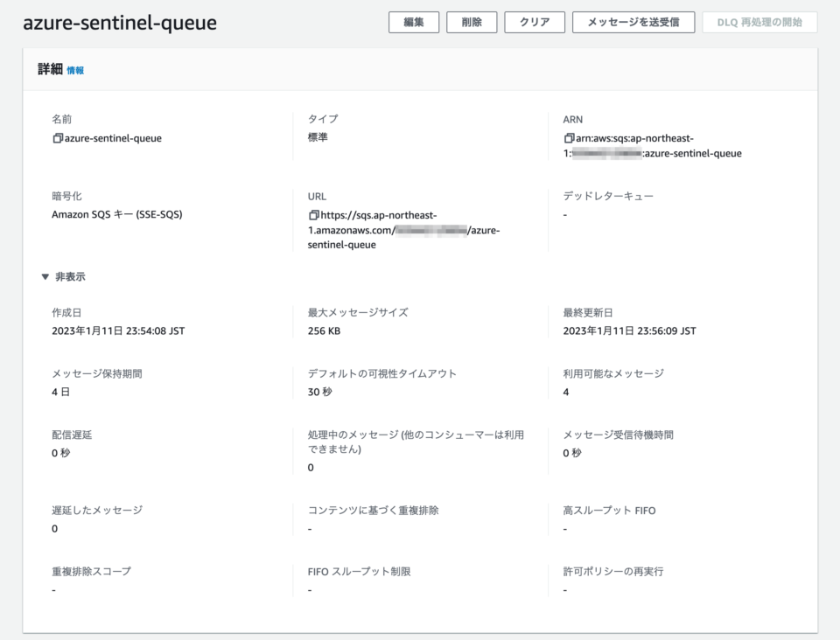Click the 利用可能なメッセージ count of 4

coord(564,392)
